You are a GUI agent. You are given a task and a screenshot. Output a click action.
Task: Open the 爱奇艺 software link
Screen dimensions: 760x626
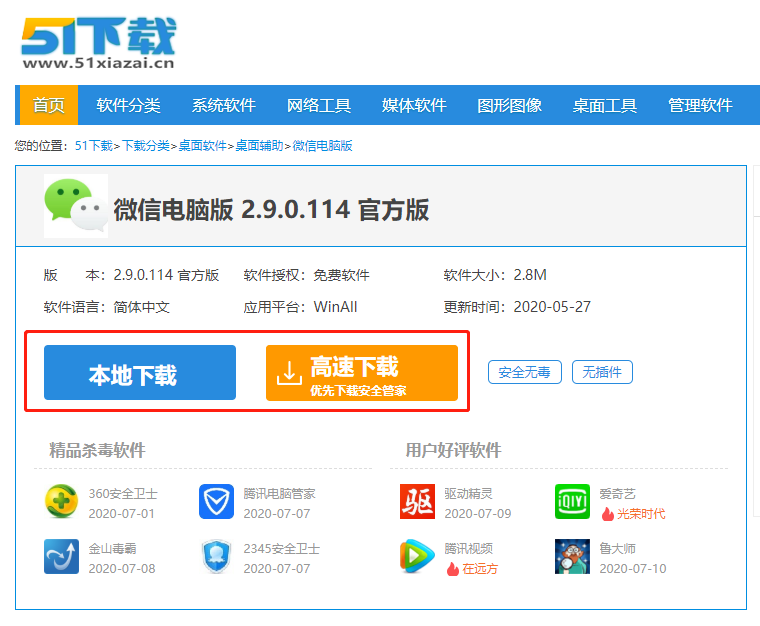point(617,494)
